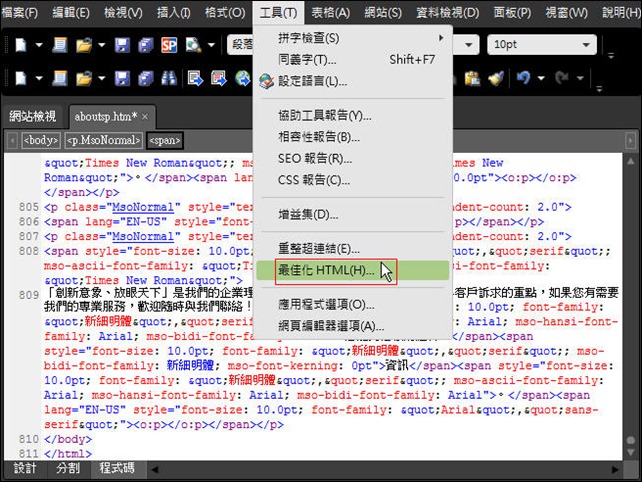This screenshot has height=482, width=642.
Task: Click the page template icon in the second toolbar
Action: (x=60, y=78)
